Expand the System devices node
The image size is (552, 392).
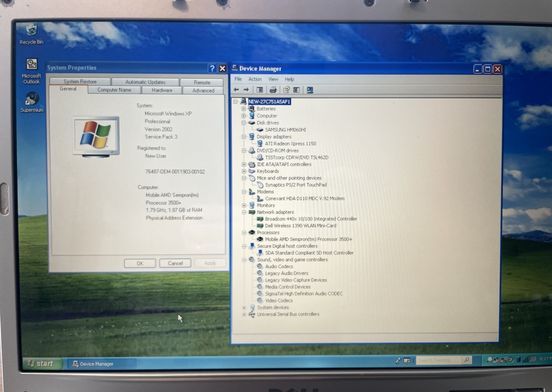pyautogui.click(x=244, y=307)
